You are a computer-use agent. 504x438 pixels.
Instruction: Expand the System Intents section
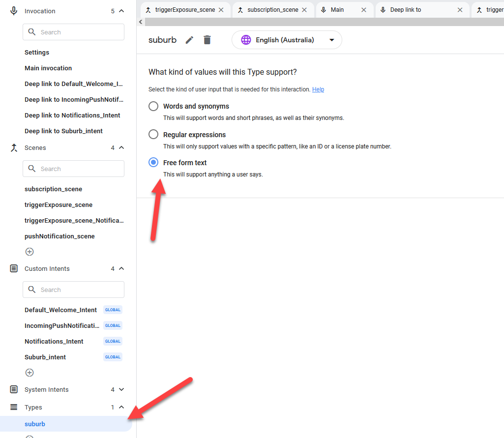pos(121,390)
